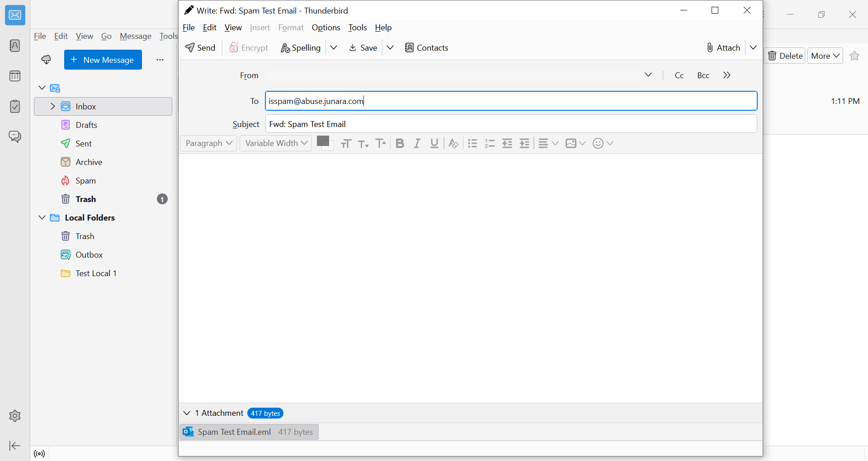Screen dimensions: 868x461
Task: Open compose Edit menu
Action: tap(210, 28)
